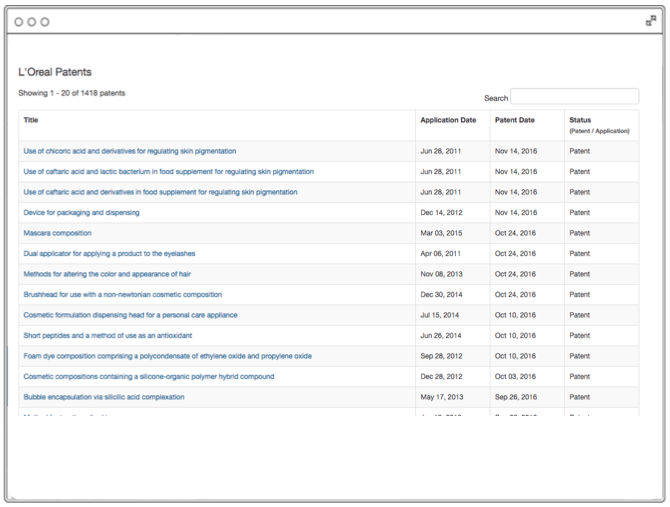Open 'Use of caftaric acid and lactic bacterium' patent
Image resolution: width=670 pixels, height=507 pixels.
(169, 172)
